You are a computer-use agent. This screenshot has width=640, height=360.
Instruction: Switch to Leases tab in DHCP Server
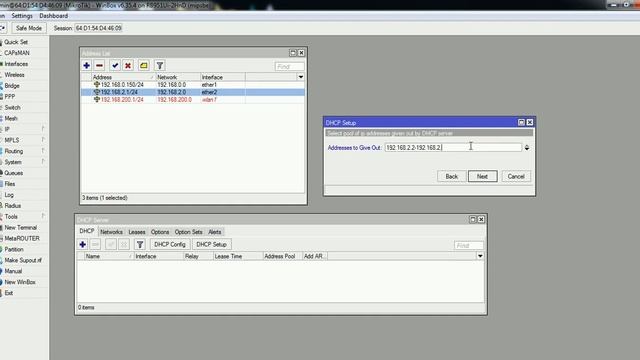[137, 232]
